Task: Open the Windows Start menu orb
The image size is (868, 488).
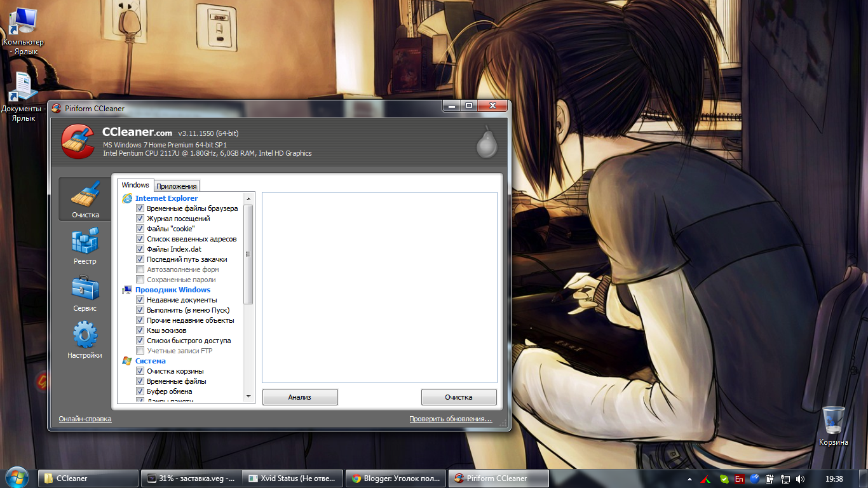Action: pyautogui.click(x=17, y=478)
